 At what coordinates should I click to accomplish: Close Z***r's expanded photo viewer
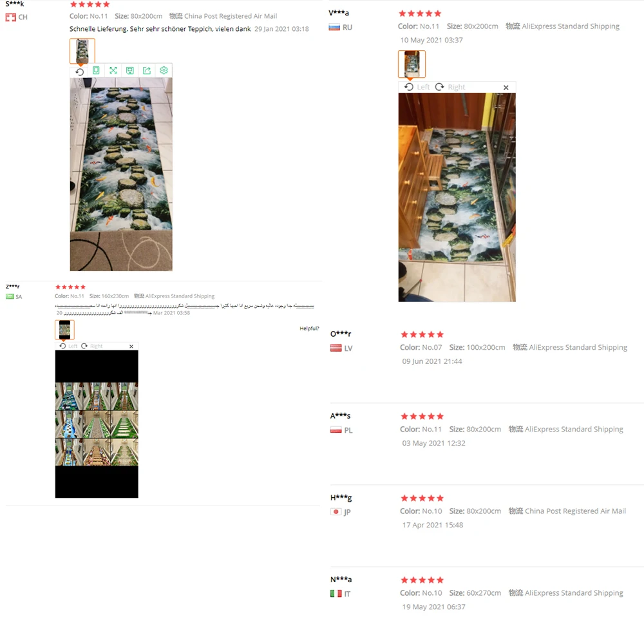(131, 346)
